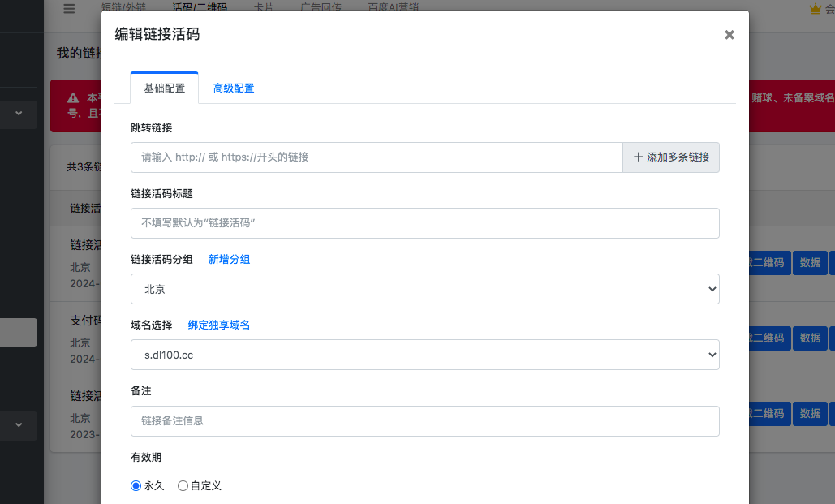Click the hamburger menu icon in top bar

pos(69,8)
